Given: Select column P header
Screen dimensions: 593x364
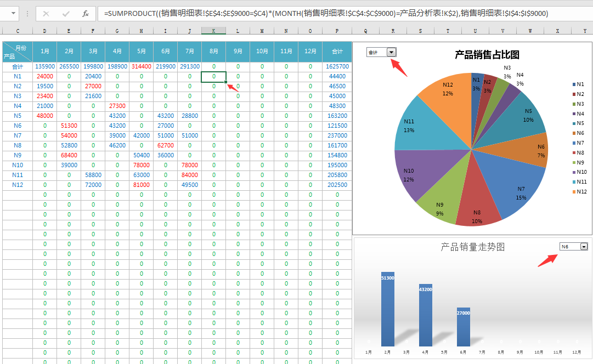Looking at the screenshot, I should (337, 31).
